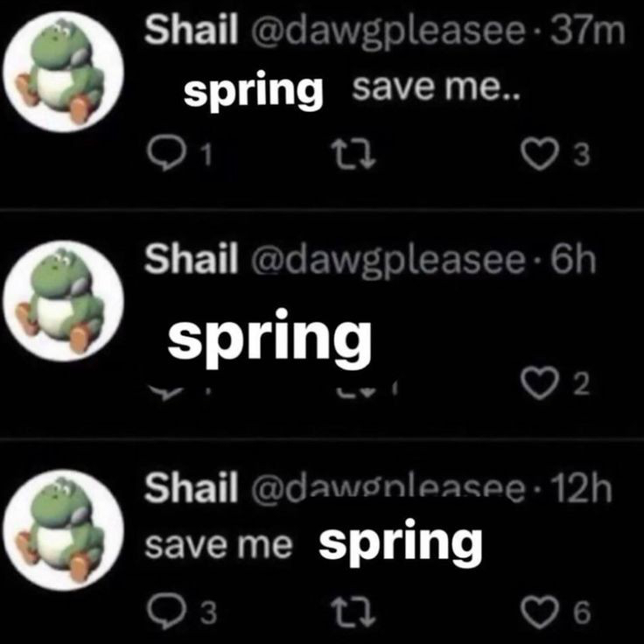The width and height of the screenshot is (644, 644).
Task: Open the 6h timestamp link
Action: pos(573,259)
